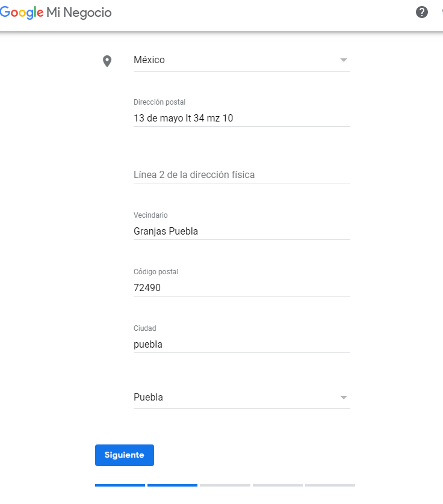
Task: Click the postal code field showing 72490
Action: 241,288
